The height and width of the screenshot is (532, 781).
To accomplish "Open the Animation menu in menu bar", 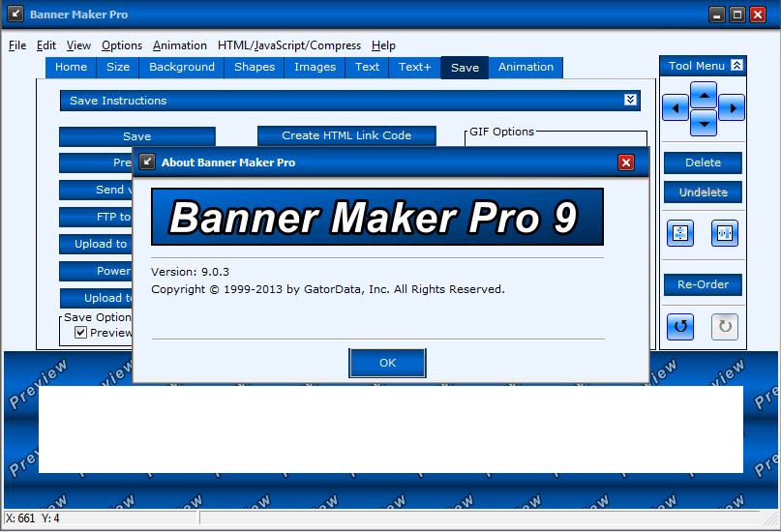I will pyautogui.click(x=180, y=45).
